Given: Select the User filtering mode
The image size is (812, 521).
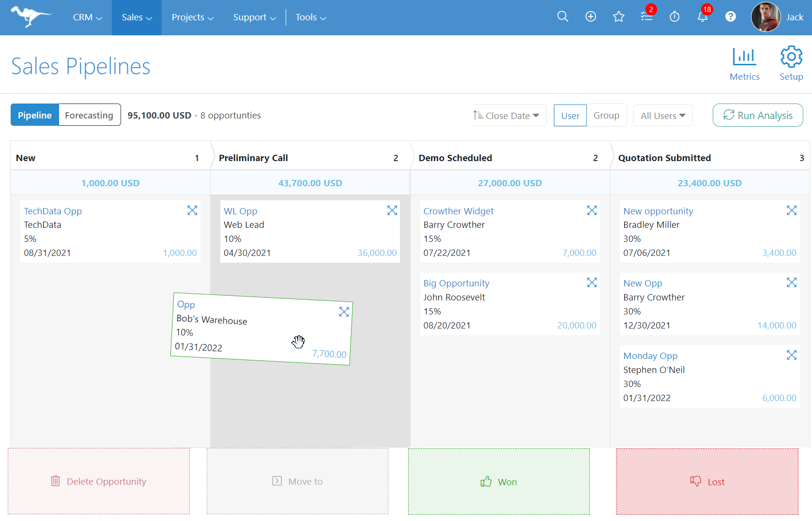Looking at the screenshot, I should (x=570, y=115).
